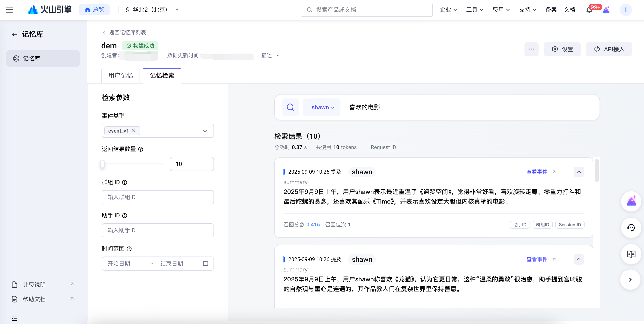
Task: Click the magnifier search icon beside shawn
Action: (290, 107)
